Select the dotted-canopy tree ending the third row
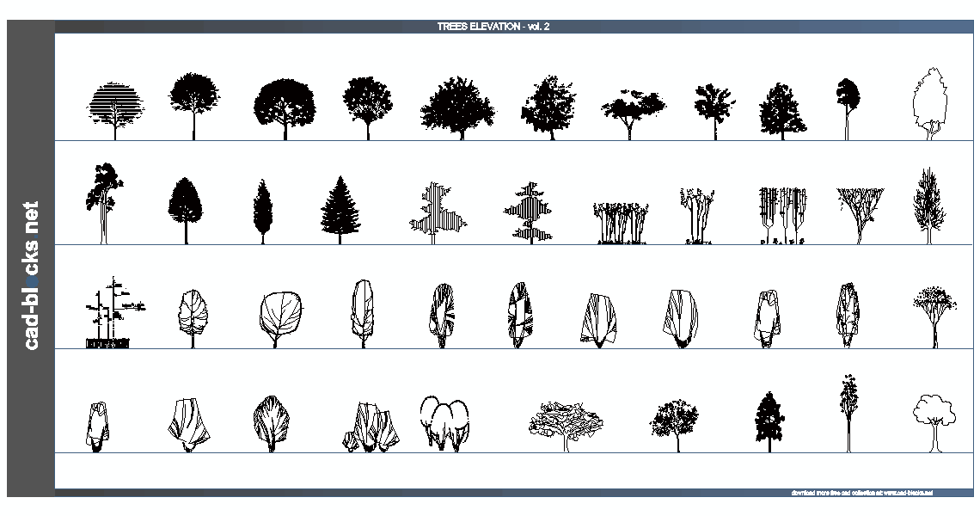Screen dimensions: 980x516 [934, 305]
